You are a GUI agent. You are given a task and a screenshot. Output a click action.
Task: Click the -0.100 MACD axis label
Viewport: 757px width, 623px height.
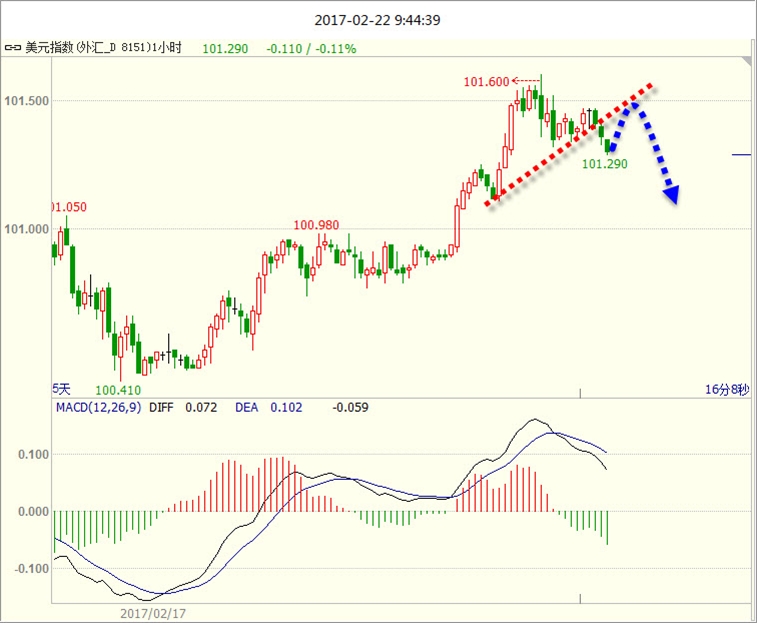(31, 568)
